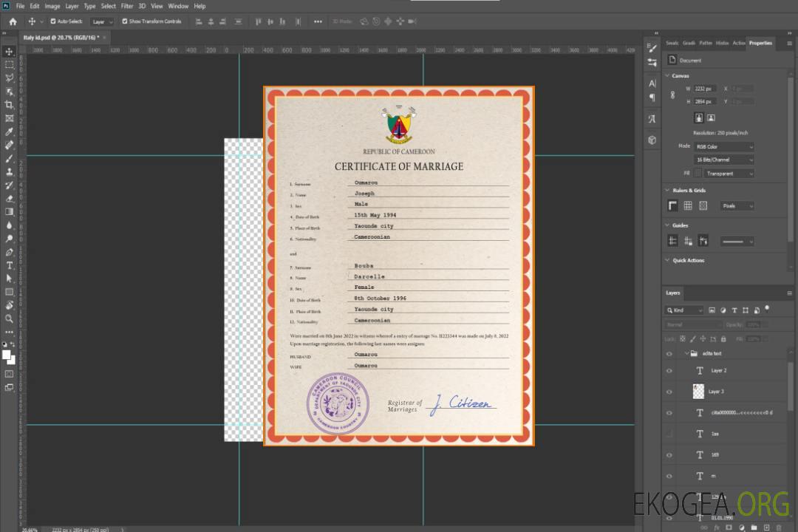Hide Layer 2 visibility eye
Screen dimensions: 798x532
[669, 371]
